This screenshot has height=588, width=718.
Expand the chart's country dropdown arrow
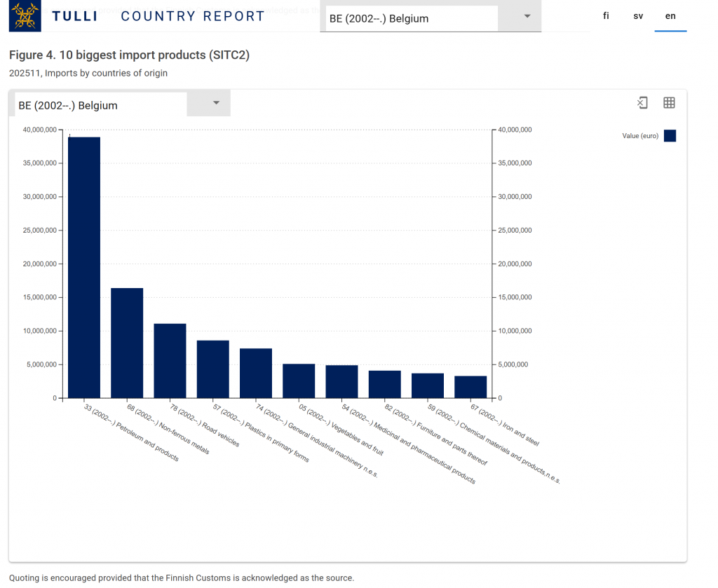[x=216, y=103]
